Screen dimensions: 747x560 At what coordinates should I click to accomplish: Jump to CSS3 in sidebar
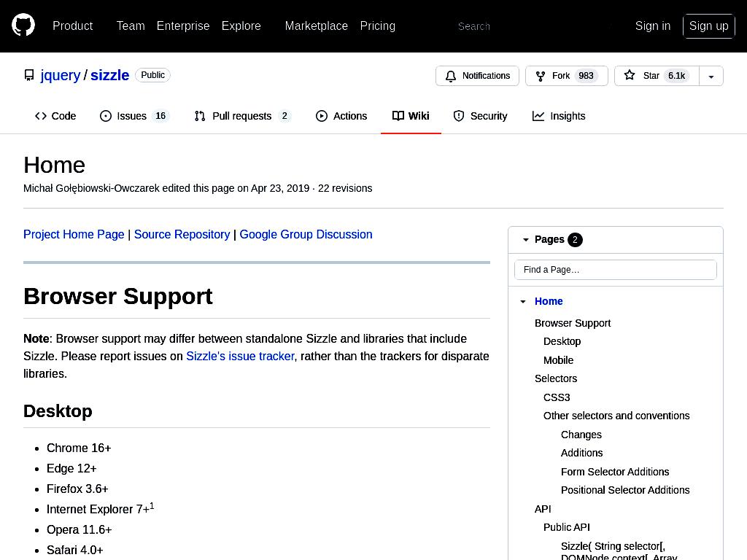click(x=557, y=397)
